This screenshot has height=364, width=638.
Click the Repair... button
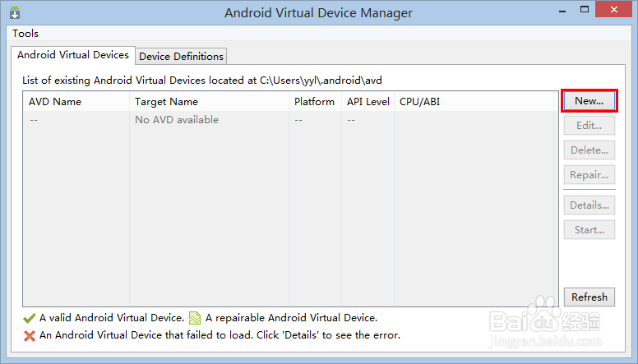coord(589,175)
